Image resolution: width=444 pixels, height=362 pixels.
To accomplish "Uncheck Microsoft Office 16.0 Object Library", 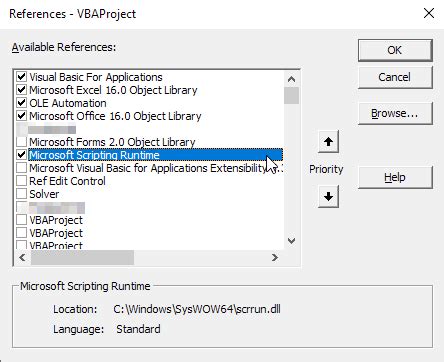I will [22, 116].
